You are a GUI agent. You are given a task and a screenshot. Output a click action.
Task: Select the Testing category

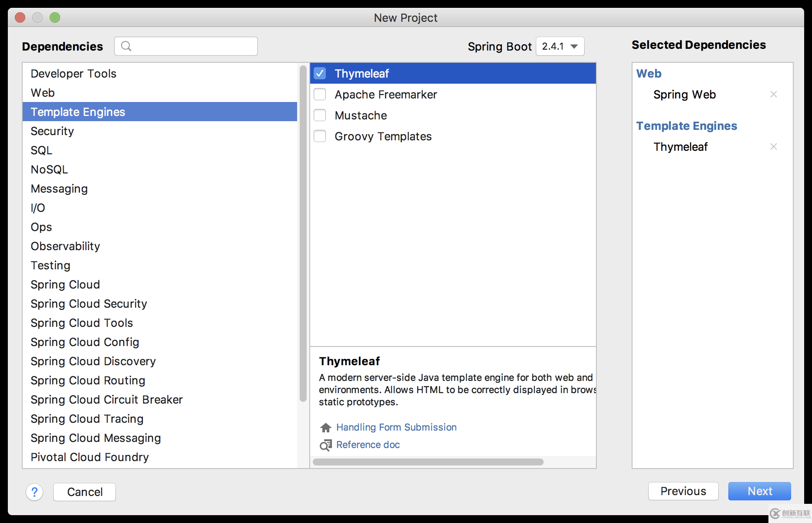(x=160, y=265)
